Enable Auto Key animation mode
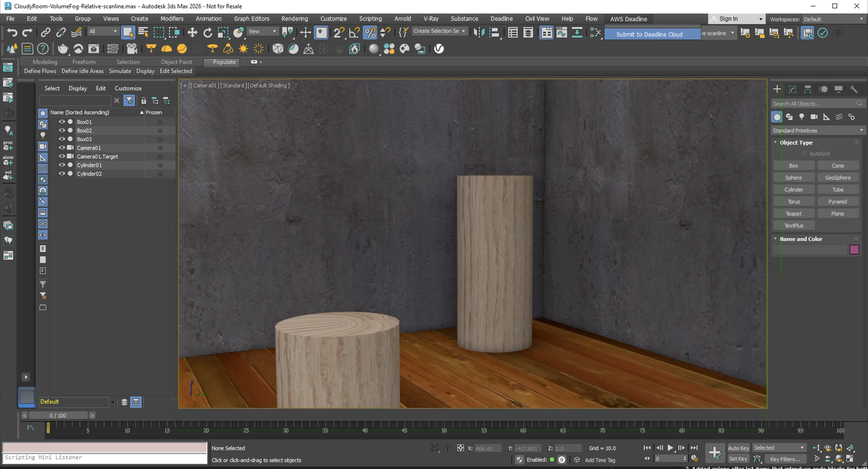The width and height of the screenshot is (868, 469). pos(739,448)
